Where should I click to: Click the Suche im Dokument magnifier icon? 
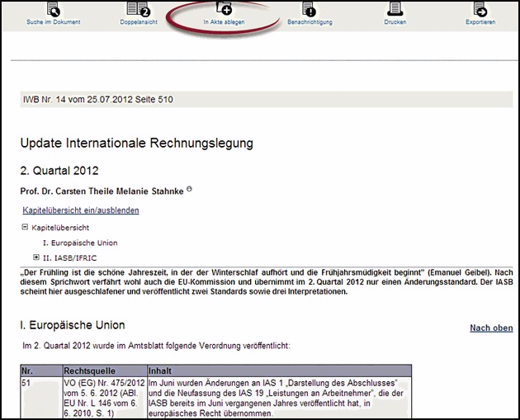pyautogui.click(x=54, y=9)
